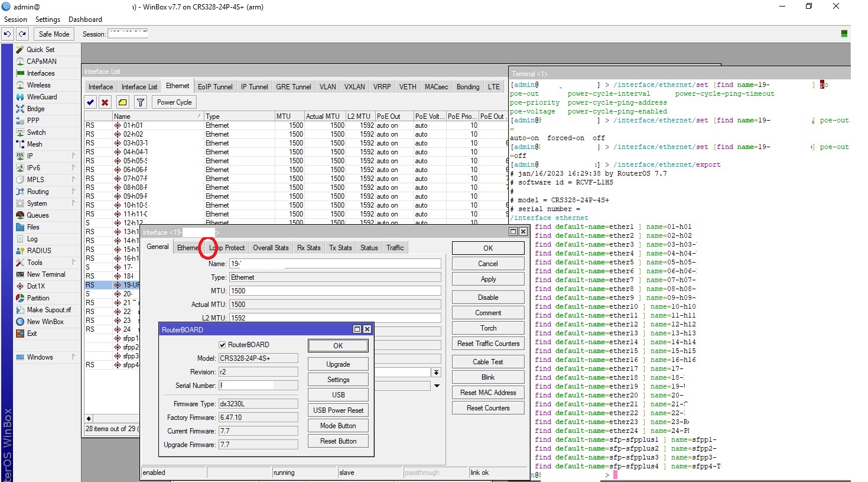
Task: Expand the MPLS submenu
Action: tap(74, 180)
